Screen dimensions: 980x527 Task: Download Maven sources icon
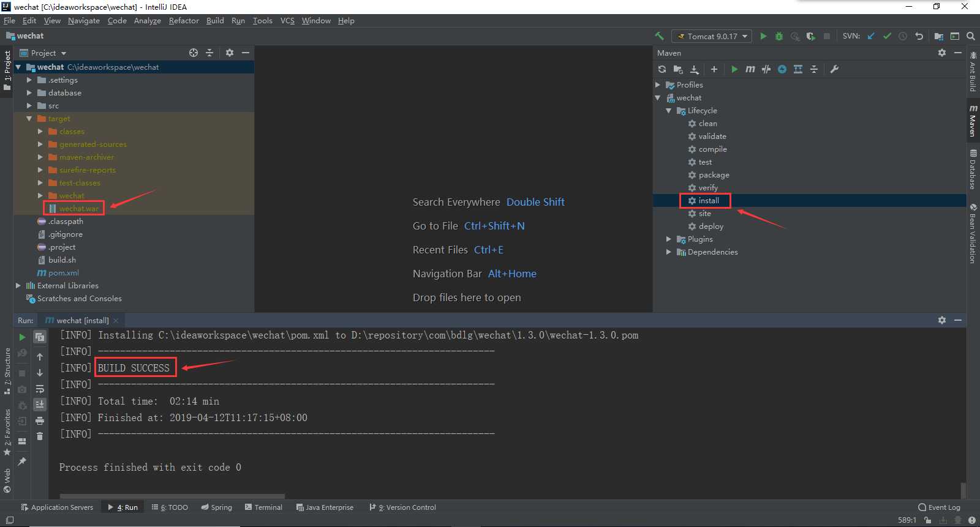694,69
